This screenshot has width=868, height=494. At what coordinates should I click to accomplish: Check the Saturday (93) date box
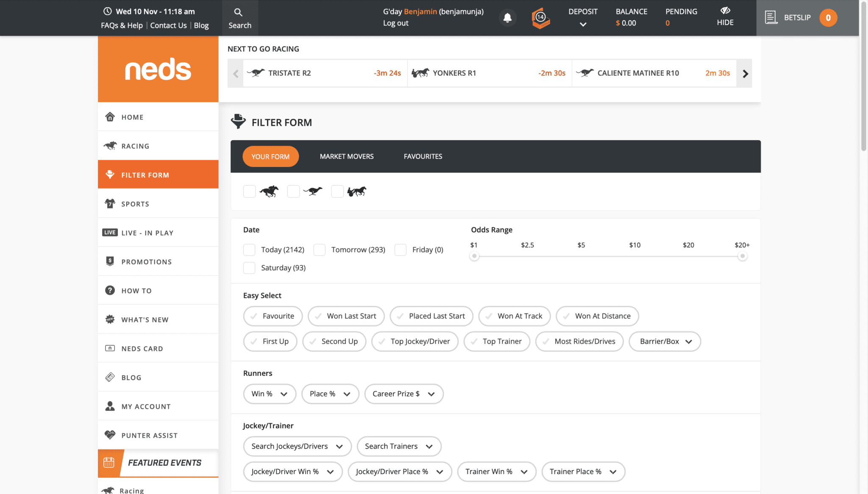(x=249, y=268)
